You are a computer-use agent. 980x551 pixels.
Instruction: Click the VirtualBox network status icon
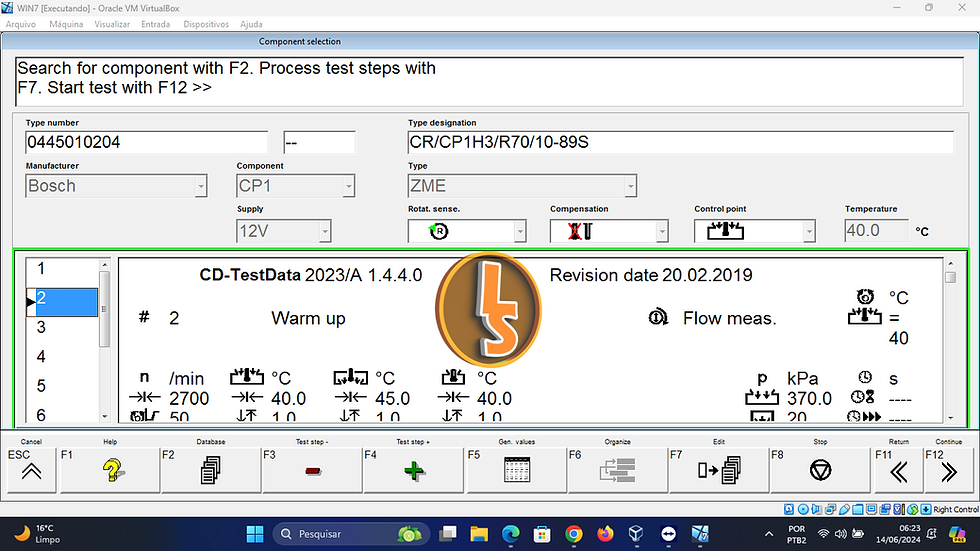[x=831, y=509]
